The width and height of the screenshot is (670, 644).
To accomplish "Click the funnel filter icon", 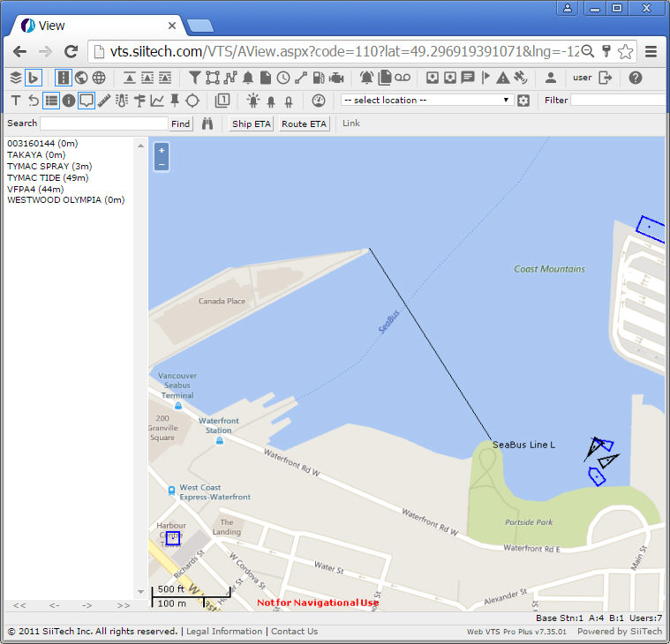I will (x=195, y=78).
